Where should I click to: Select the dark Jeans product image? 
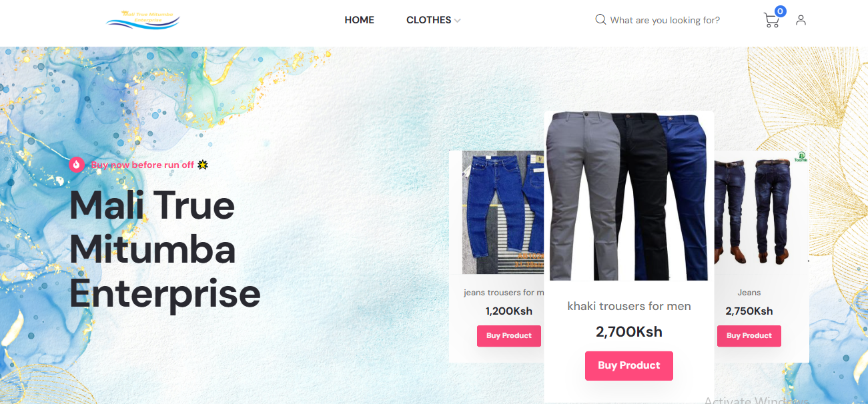[761, 213]
